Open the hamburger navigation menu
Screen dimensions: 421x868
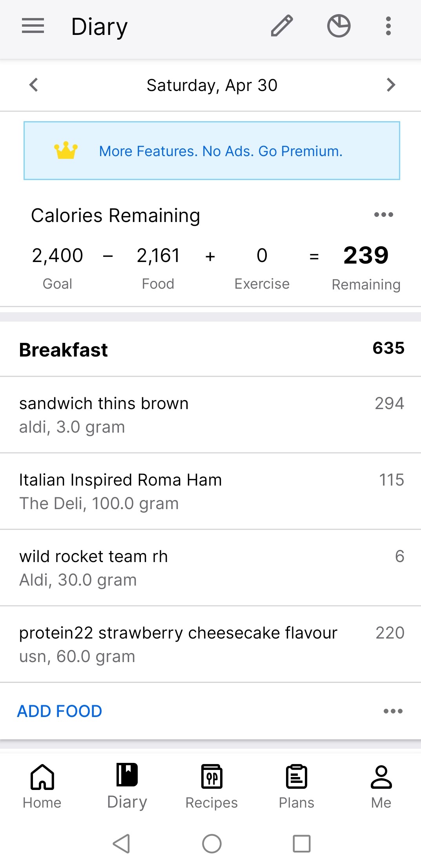click(33, 26)
